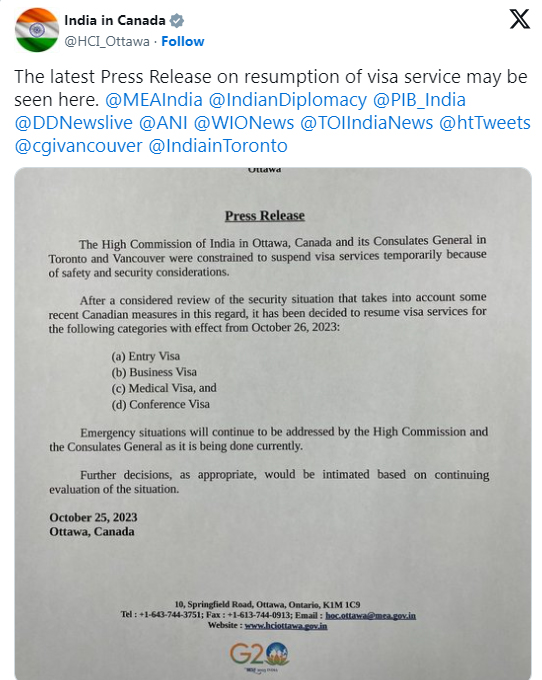Click the www.hciottawa.gov.in website text
The height and width of the screenshot is (680, 542).
click(286, 625)
